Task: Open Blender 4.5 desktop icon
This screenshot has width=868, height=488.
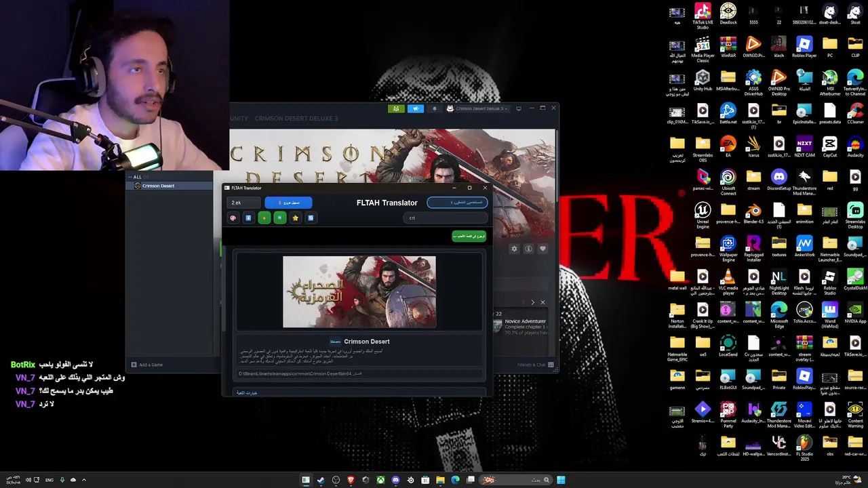Action: coord(753,213)
